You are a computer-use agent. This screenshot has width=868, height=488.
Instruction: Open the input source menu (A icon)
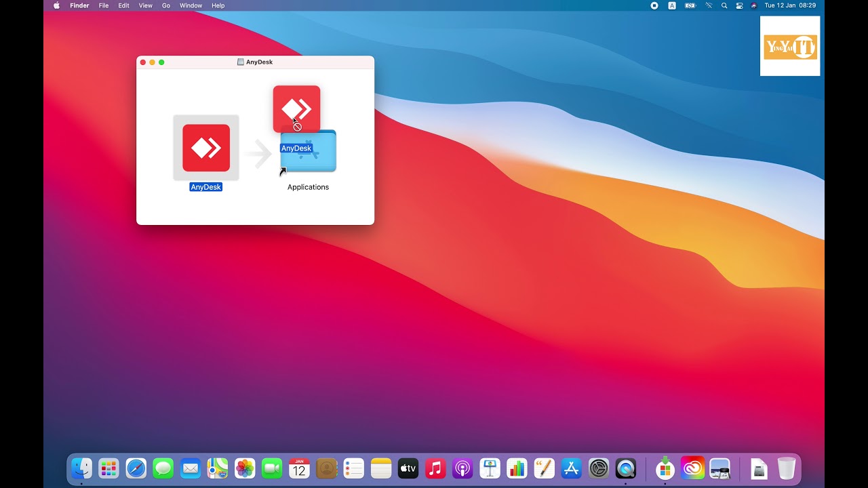(672, 5)
